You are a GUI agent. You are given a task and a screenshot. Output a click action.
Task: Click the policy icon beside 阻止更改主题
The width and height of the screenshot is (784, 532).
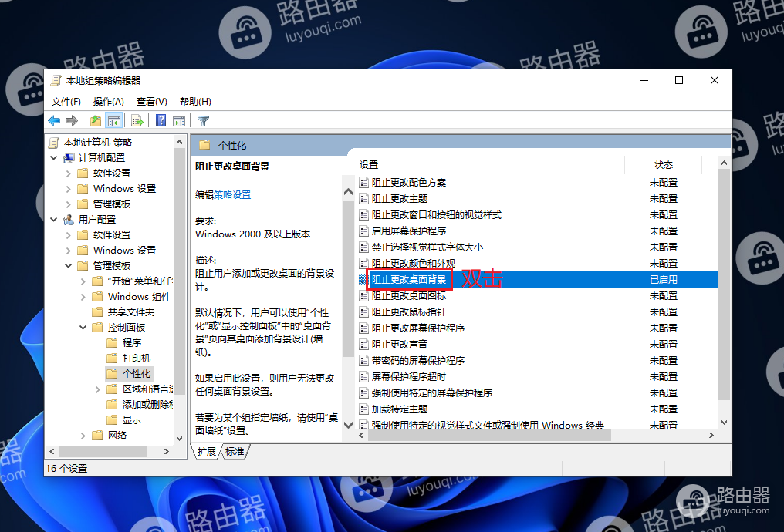click(364, 199)
